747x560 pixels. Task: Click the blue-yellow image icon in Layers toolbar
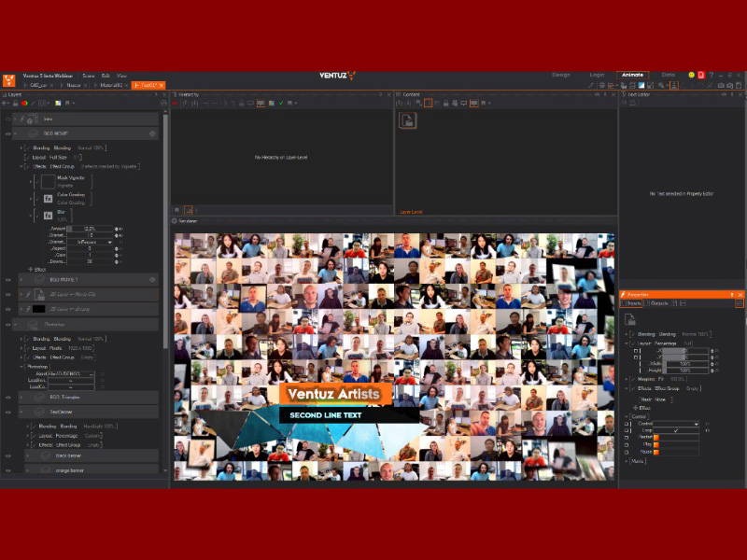pyautogui.click(x=58, y=104)
